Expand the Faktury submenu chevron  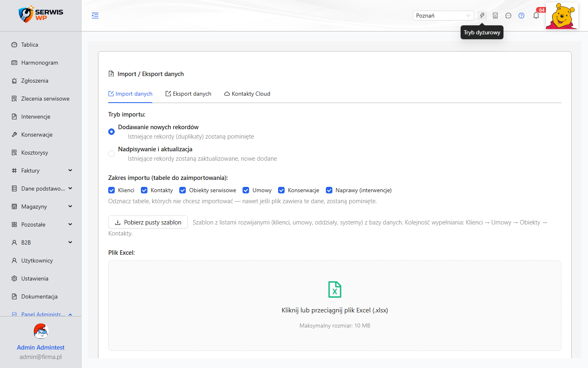coord(70,171)
